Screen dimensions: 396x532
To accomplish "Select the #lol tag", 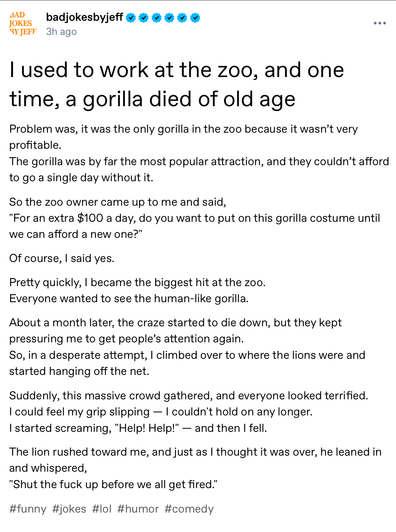I will (102, 509).
